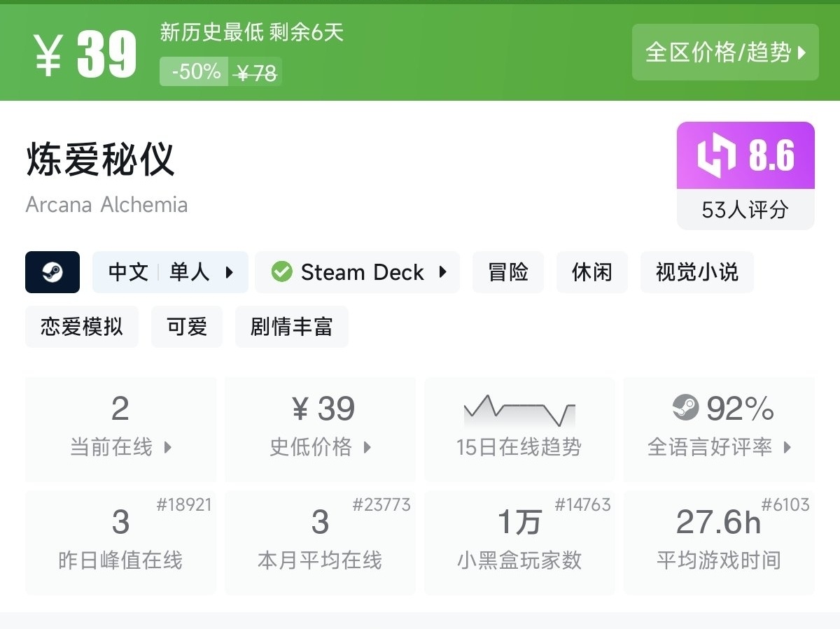Click the Steam platform icon badge
Image resolution: width=840 pixels, height=629 pixels.
click(x=52, y=272)
